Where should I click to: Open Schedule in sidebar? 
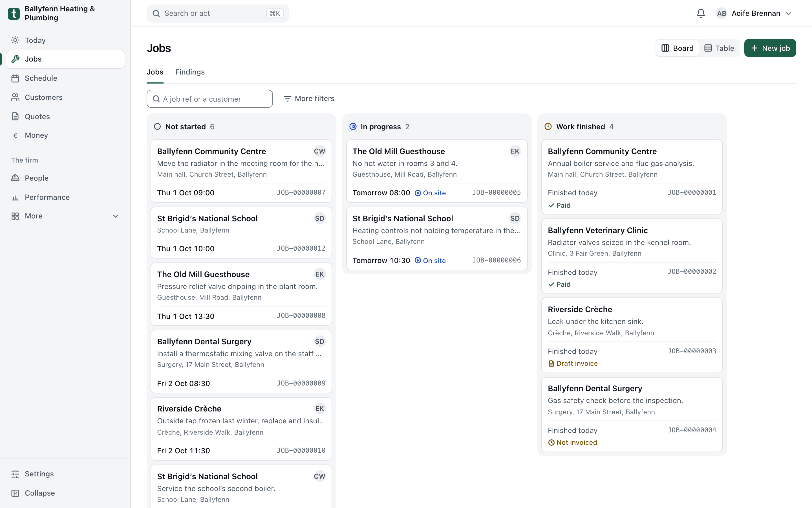pyautogui.click(x=65, y=78)
